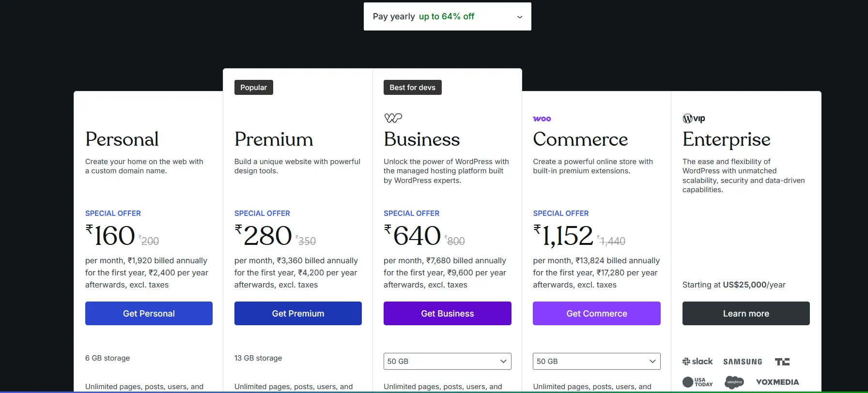Image resolution: width=868 pixels, height=393 pixels.
Task: Click the WordPress VIP logo above Enterprise
Action: (694, 118)
